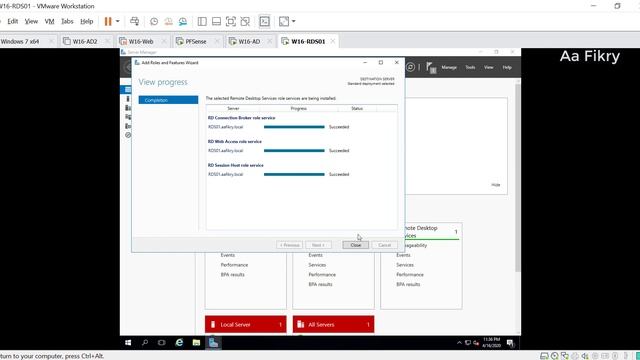Expand the stretch guest dropdown arrow
640x360 pixels.
[293, 21]
